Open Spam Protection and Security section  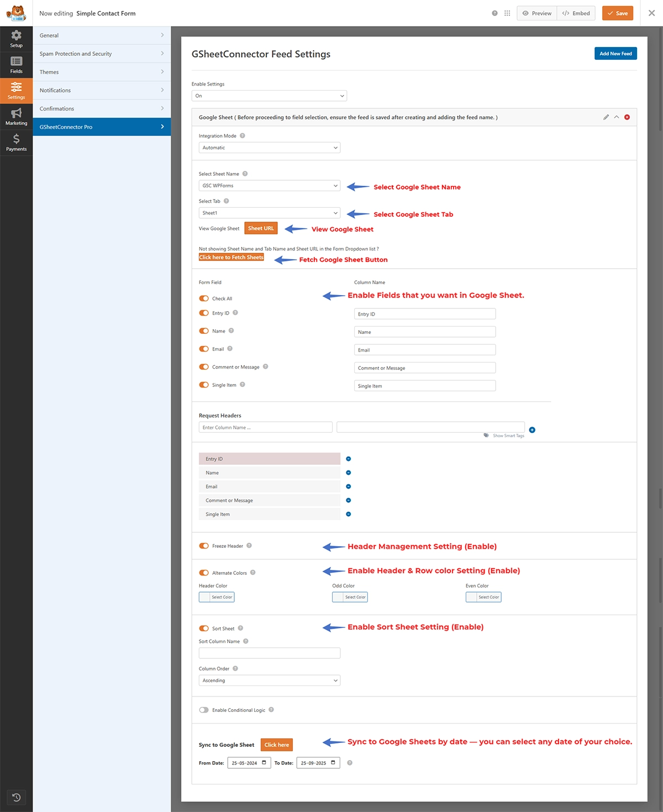[102, 54]
